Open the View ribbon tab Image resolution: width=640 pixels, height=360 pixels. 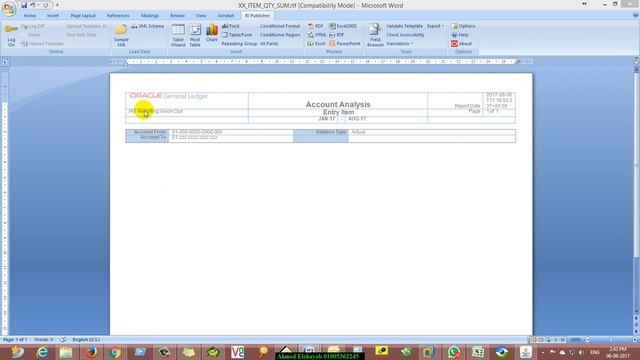[201, 16]
